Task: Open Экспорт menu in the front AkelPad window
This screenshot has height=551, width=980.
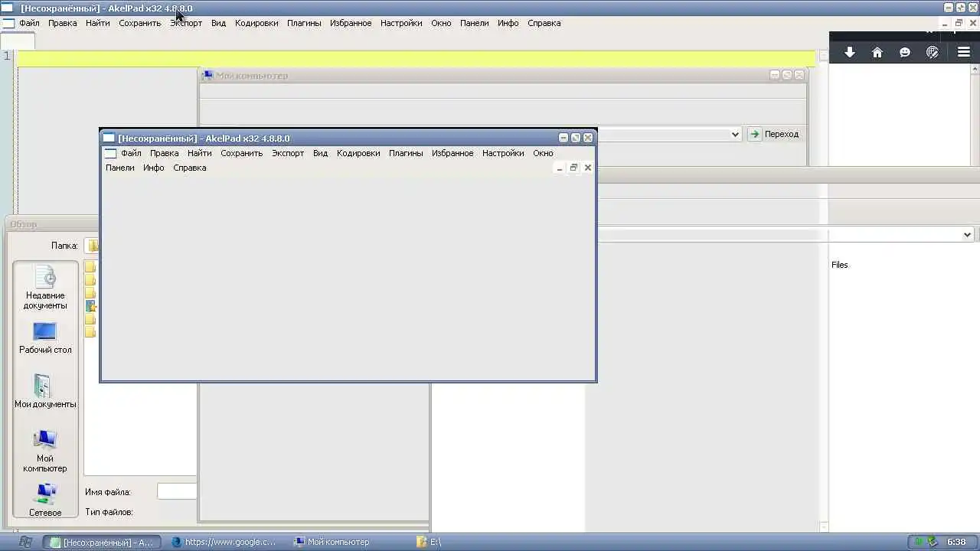Action: point(288,153)
